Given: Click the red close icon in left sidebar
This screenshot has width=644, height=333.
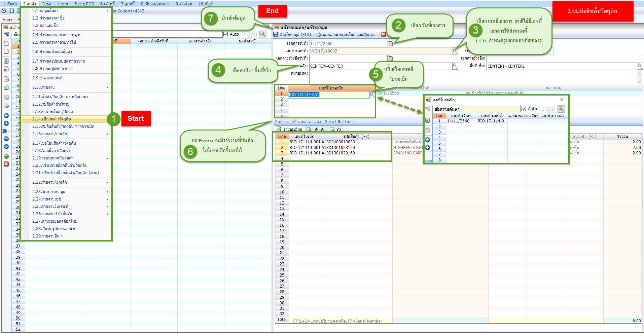Looking at the screenshot, I should (x=6, y=164).
